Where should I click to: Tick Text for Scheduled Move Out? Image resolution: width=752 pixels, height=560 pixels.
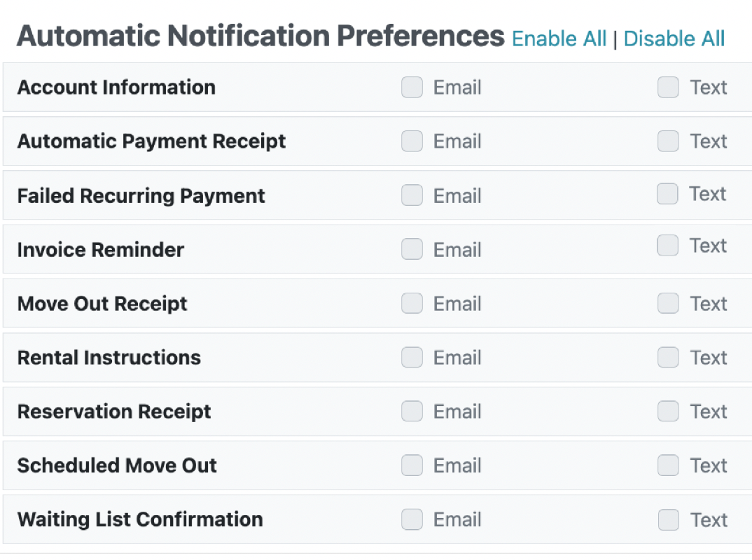coord(668,465)
